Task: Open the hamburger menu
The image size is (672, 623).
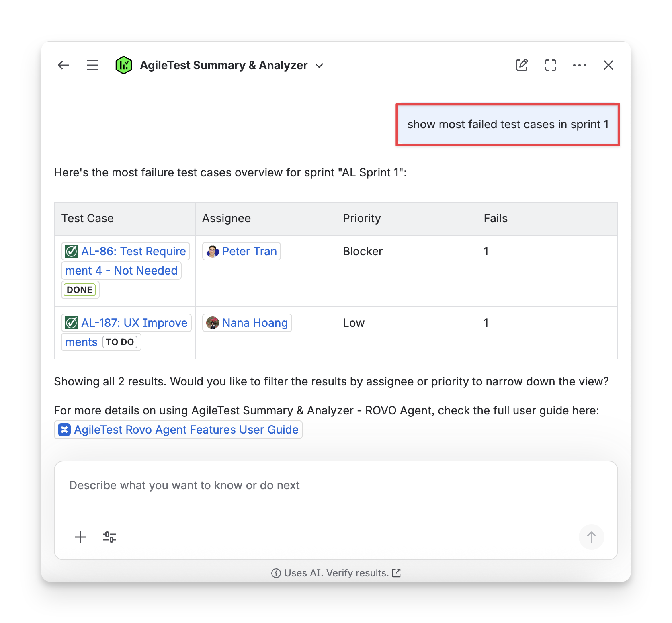Action: coord(92,65)
